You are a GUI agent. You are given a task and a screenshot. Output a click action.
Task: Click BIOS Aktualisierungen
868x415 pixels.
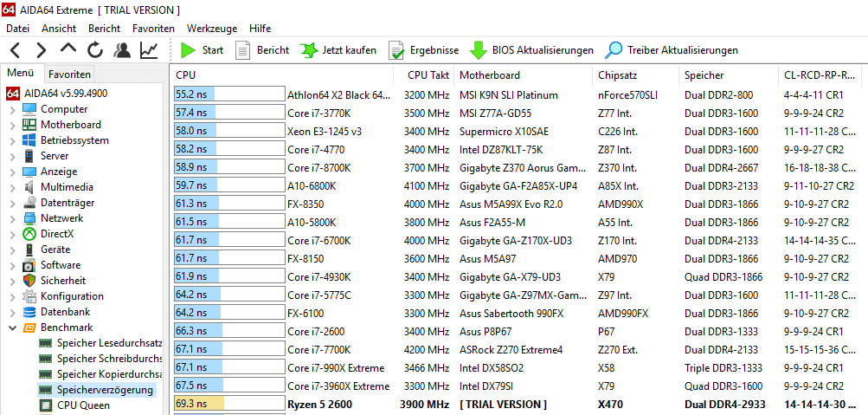pyautogui.click(x=531, y=50)
